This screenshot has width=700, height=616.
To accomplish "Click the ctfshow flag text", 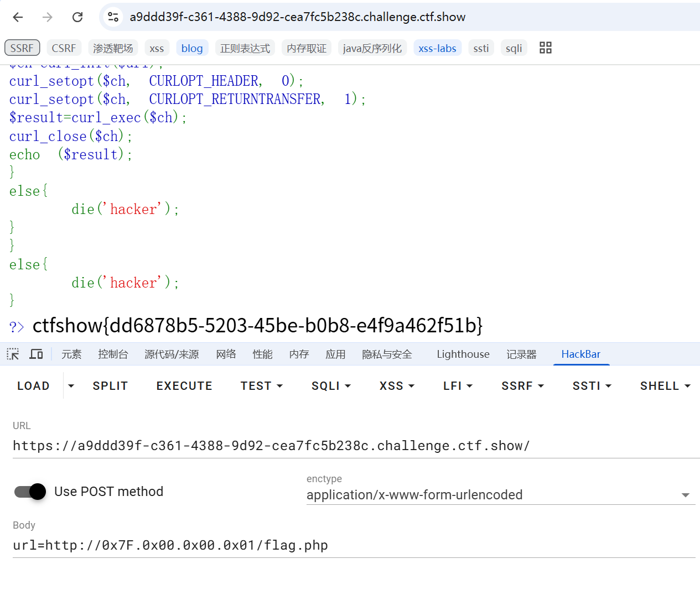I will click(x=258, y=326).
